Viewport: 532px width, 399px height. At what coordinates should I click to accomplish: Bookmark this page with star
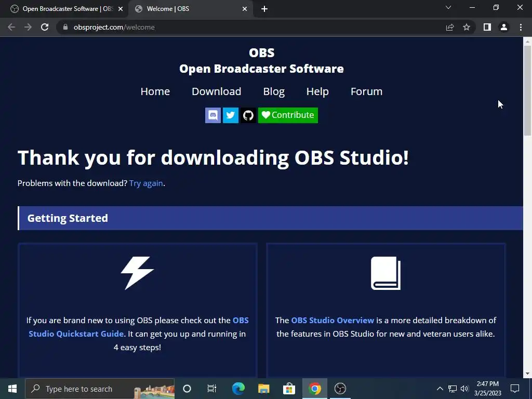[x=467, y=27]
